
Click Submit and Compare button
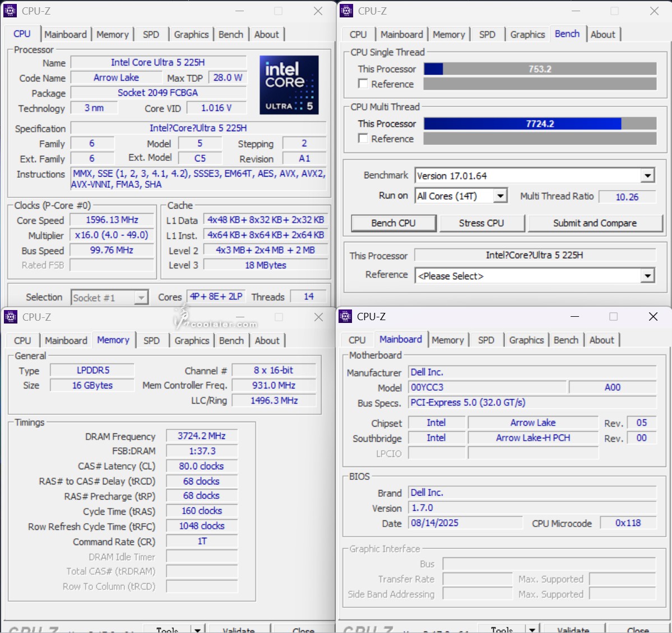tap(595, 223)
